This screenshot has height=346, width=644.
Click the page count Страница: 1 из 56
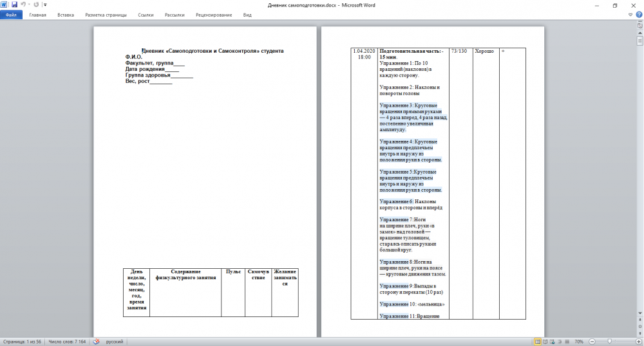point(22,341)
